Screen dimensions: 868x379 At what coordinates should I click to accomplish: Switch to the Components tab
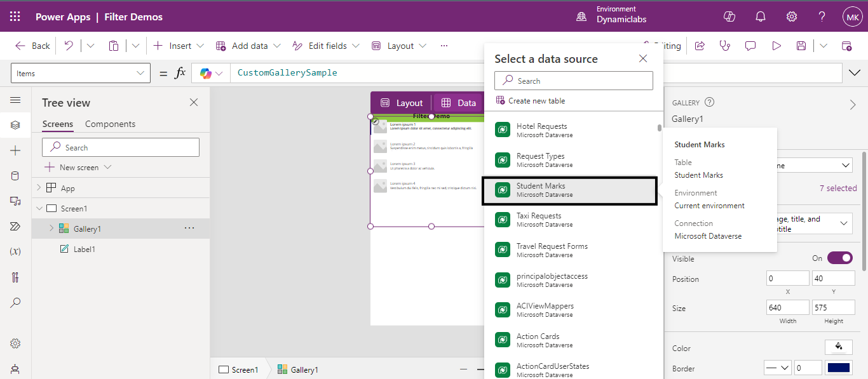pyautogui.click(x=110, y=124)
